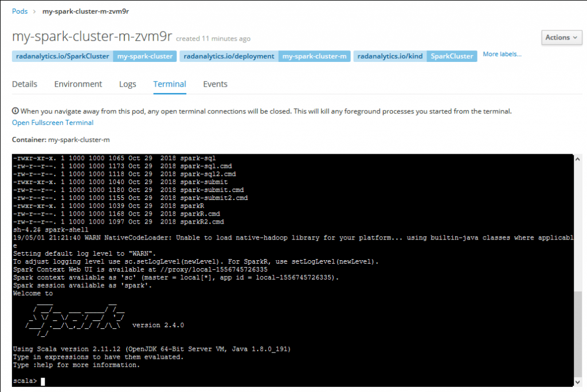Click 'Container: my-spark-cluster-m' label
The width and height of the screenshot is (587, 392).
61,140
